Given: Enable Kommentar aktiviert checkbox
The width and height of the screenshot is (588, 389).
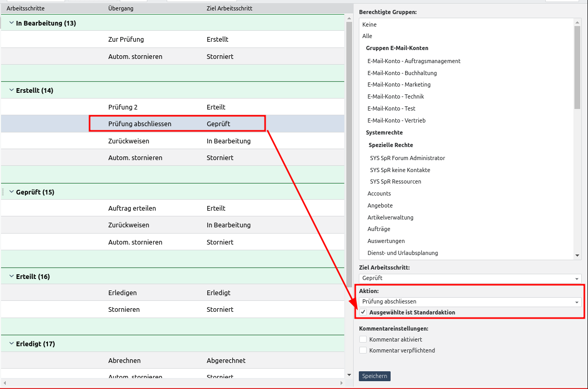Looking at the screenshot, I should coord(363,339).
